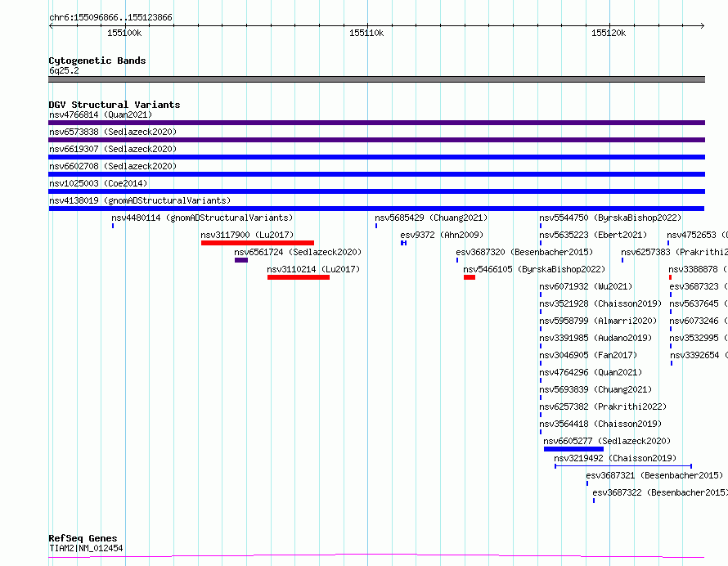Click the 155120k ruler position
This screenshot has width=728, height=566.
tap(609, 33)
